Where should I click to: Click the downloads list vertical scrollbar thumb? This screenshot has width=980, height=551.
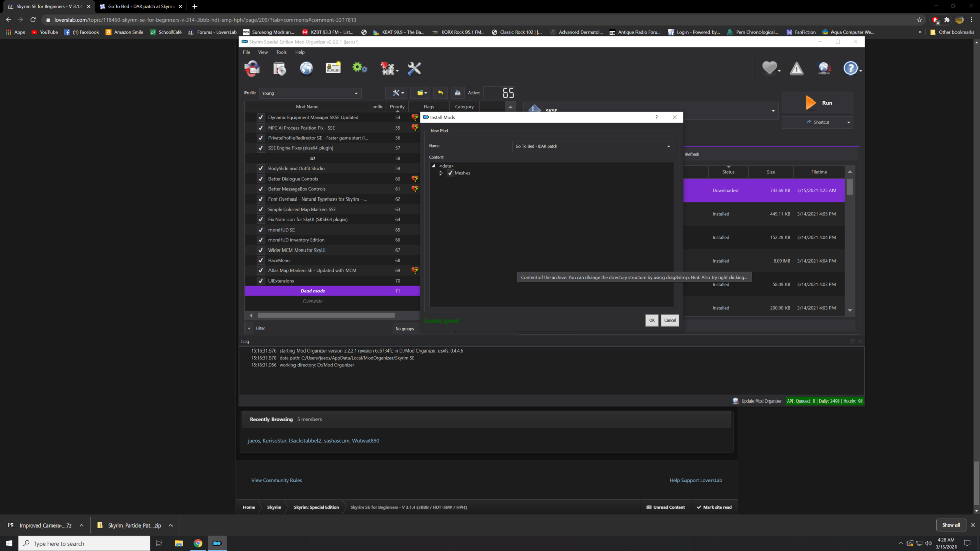coord(850,187)
